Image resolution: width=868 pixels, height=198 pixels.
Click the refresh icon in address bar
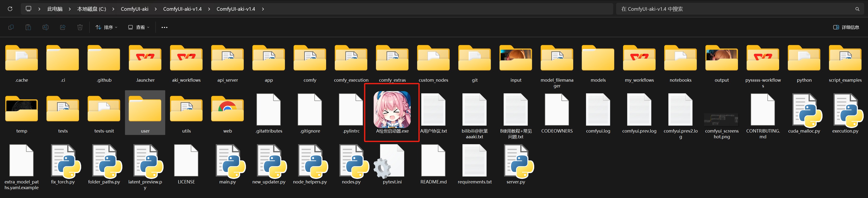click(10, 9)
